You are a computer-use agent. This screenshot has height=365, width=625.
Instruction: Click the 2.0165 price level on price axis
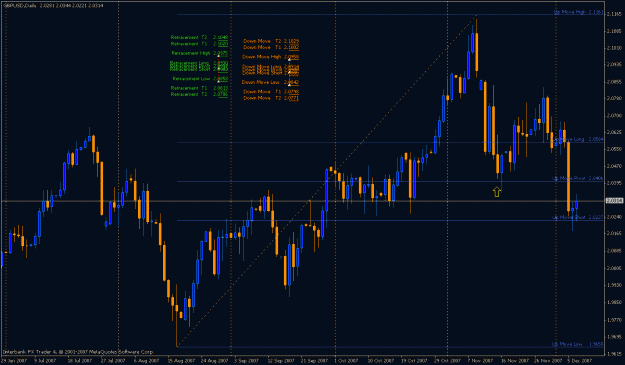point(613,233)
